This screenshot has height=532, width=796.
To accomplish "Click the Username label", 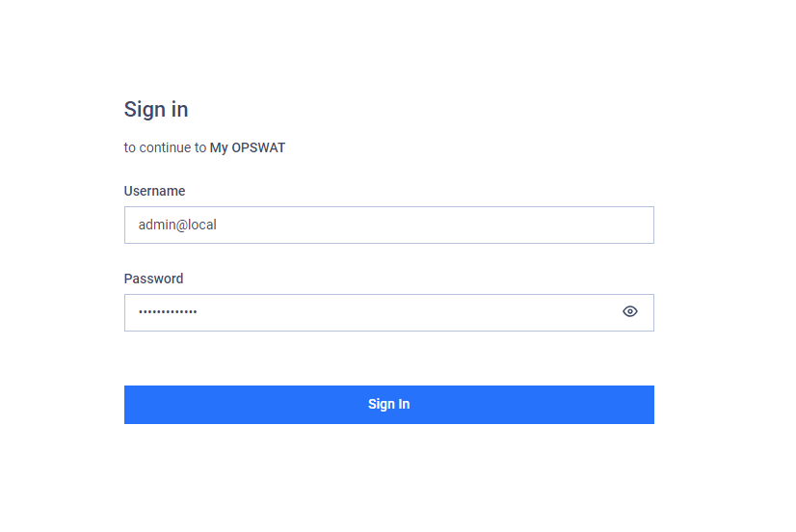I will tap(154, 191).
